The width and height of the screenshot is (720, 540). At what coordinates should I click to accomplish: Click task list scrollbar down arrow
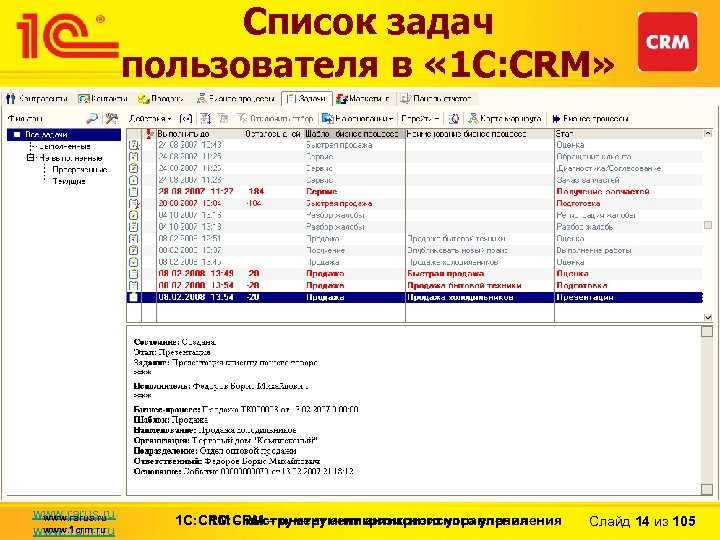point(708,317)
